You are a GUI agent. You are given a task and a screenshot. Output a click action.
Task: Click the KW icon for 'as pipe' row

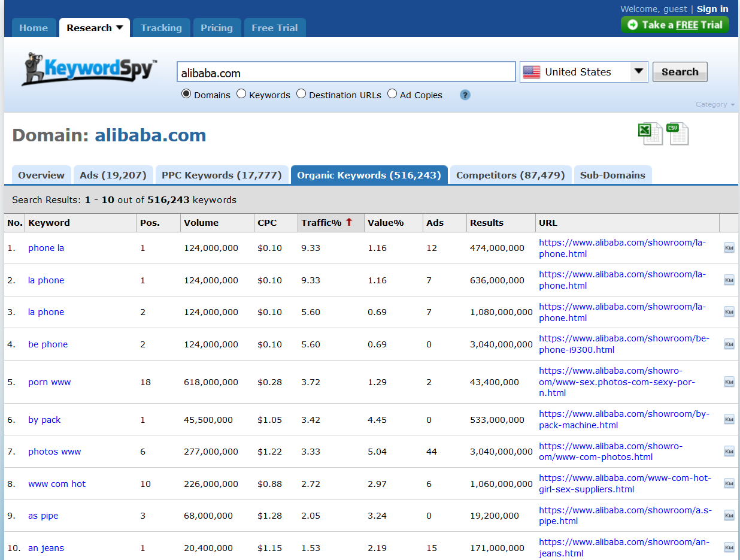[729, 516]
